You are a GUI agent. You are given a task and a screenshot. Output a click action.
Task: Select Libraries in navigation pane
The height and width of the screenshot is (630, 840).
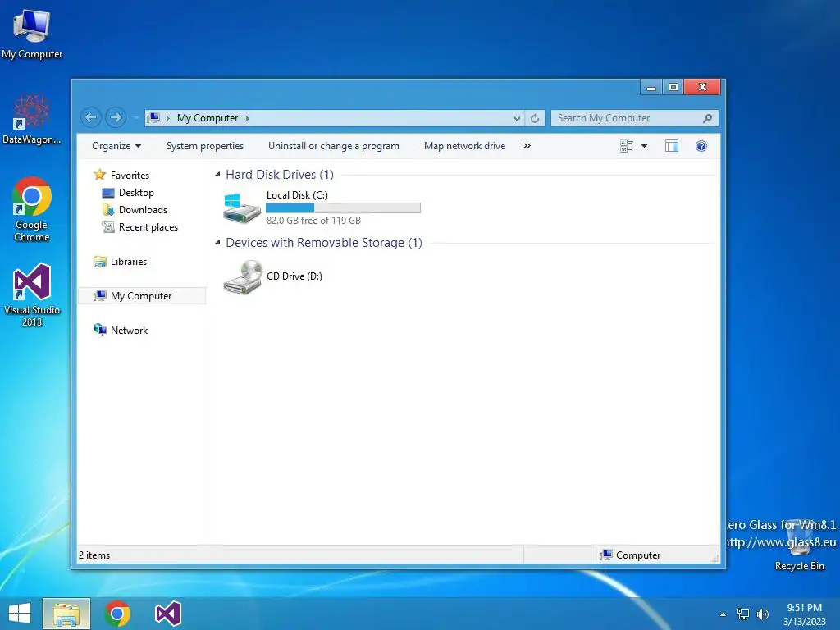[x=129, y=262]
